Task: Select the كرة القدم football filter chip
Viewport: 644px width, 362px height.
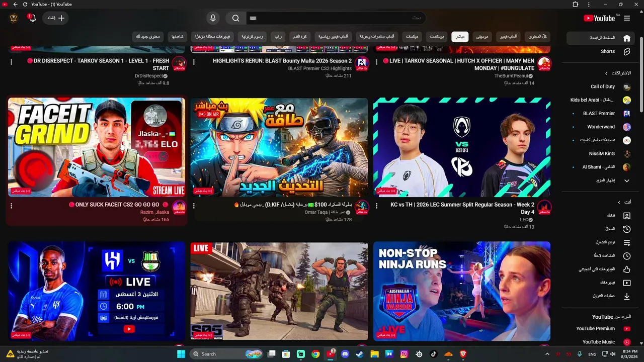Action: 300,37
